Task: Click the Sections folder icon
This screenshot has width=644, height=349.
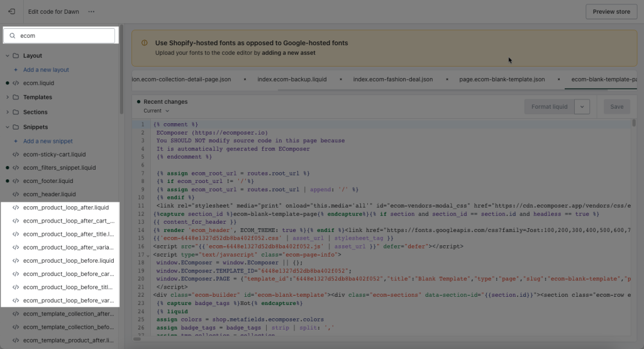Action: [16, 112]
